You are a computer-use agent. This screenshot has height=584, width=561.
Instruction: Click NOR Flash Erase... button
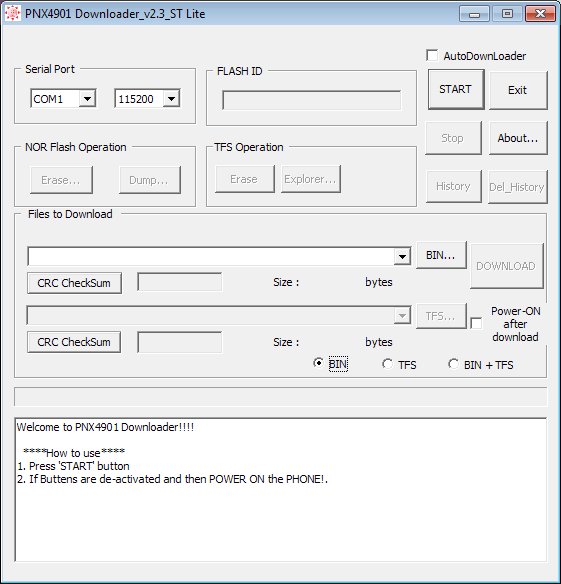(61, 180)
